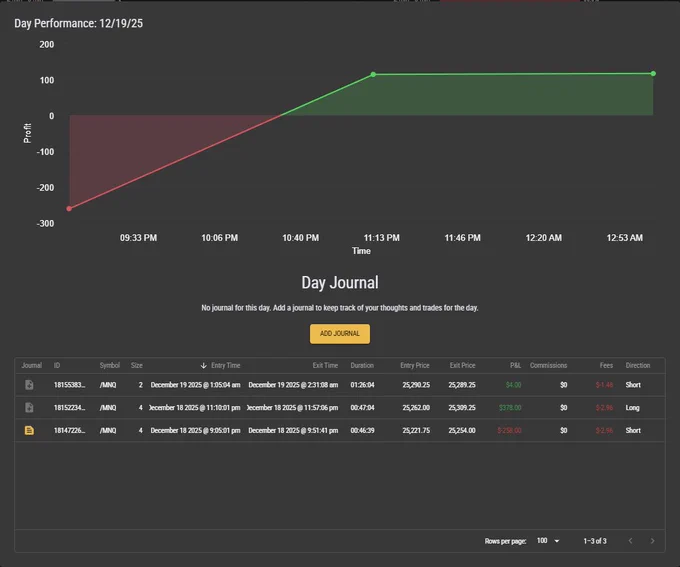Viewport: 680px width, 567px height.
Task: Click the Day Journal heading
Action: pyautogui.click(x=340, y=283)
